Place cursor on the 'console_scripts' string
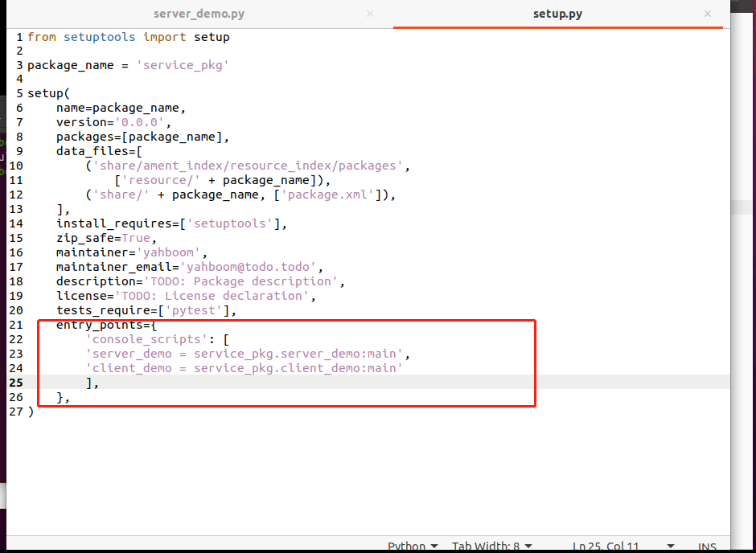The height and width of the screenshot is (553, 756). click(143, 339)
